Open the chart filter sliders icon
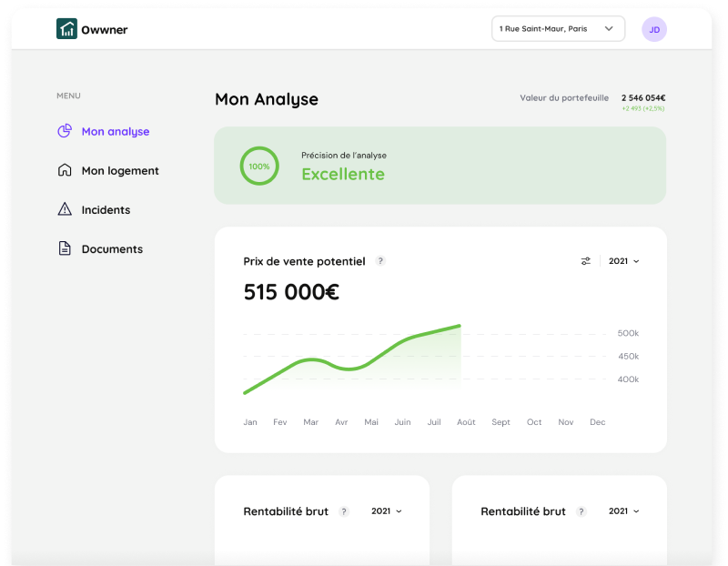The width and height of the screenshot is (728, 566). point(586,261)
